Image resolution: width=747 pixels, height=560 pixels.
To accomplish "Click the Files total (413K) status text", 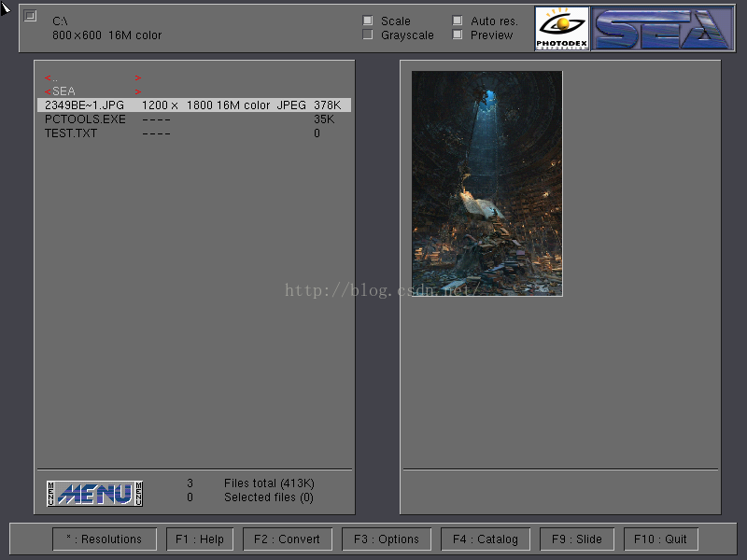I will coord(269,483).
